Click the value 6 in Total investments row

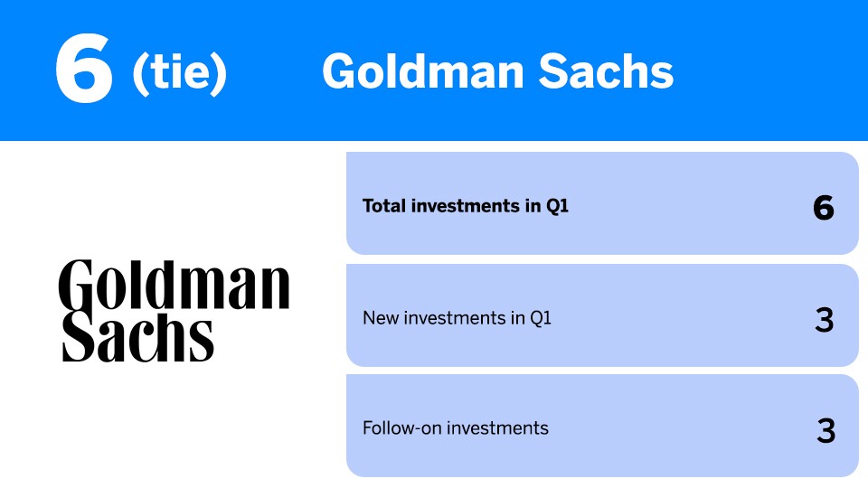pyautogui.click(x=823, y=208)
